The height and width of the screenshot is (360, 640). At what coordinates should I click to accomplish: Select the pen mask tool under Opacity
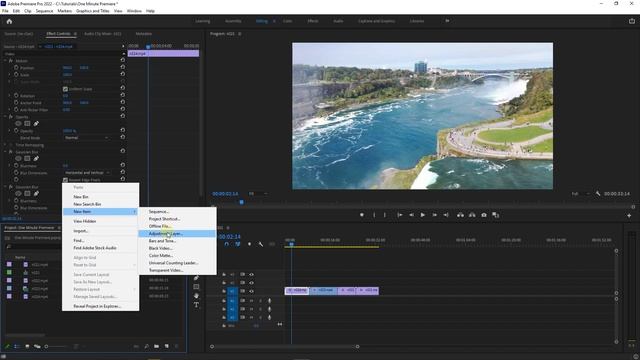(x=36, y=124)
